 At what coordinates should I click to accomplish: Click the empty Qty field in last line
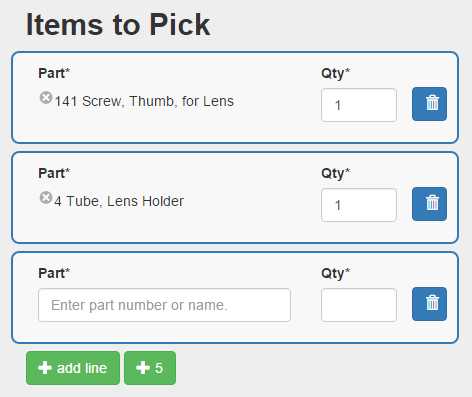[359, 305]
